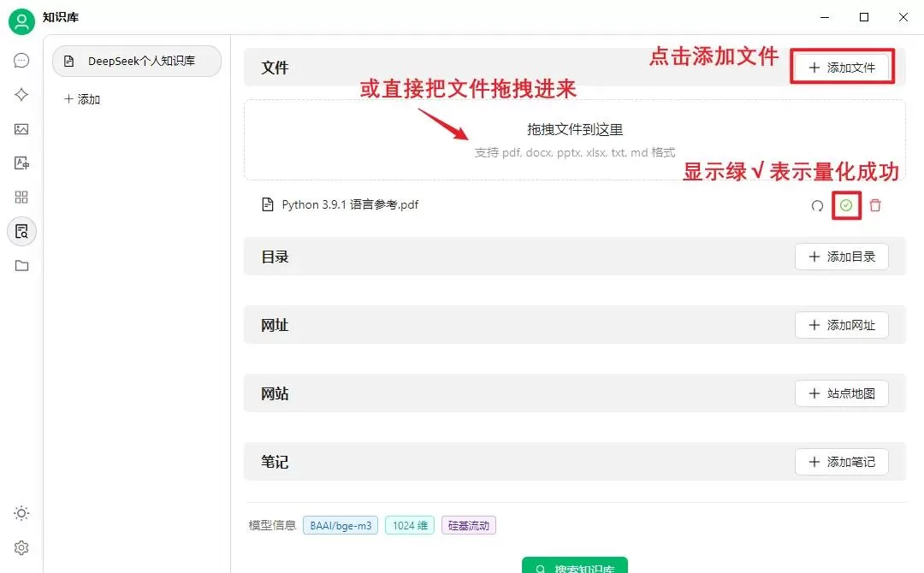Image resolution: width=924 pixels, height=573 pixels.
Task: Refresh the Python 3.9.1 file vectorization
Action: click(817, 205)
